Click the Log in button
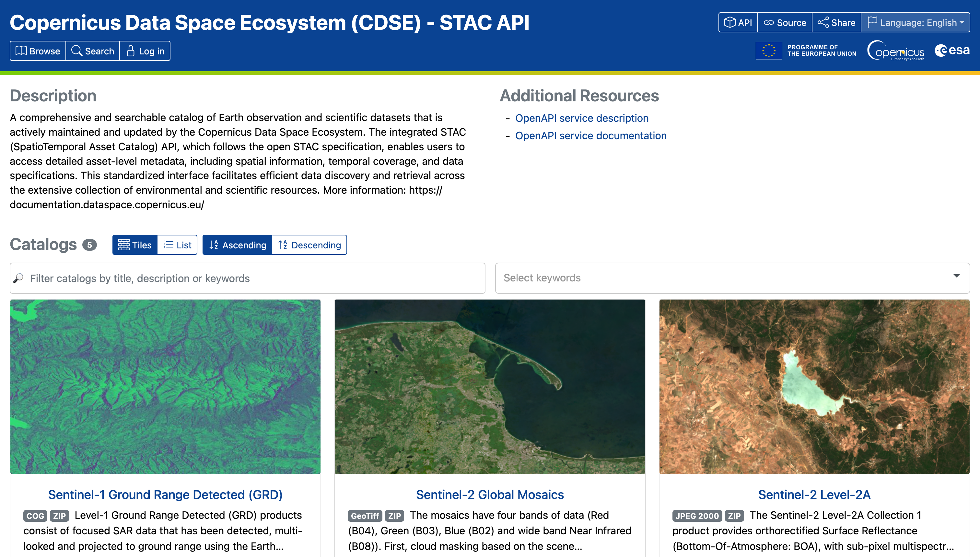980x557 pixels. point(145,51)
